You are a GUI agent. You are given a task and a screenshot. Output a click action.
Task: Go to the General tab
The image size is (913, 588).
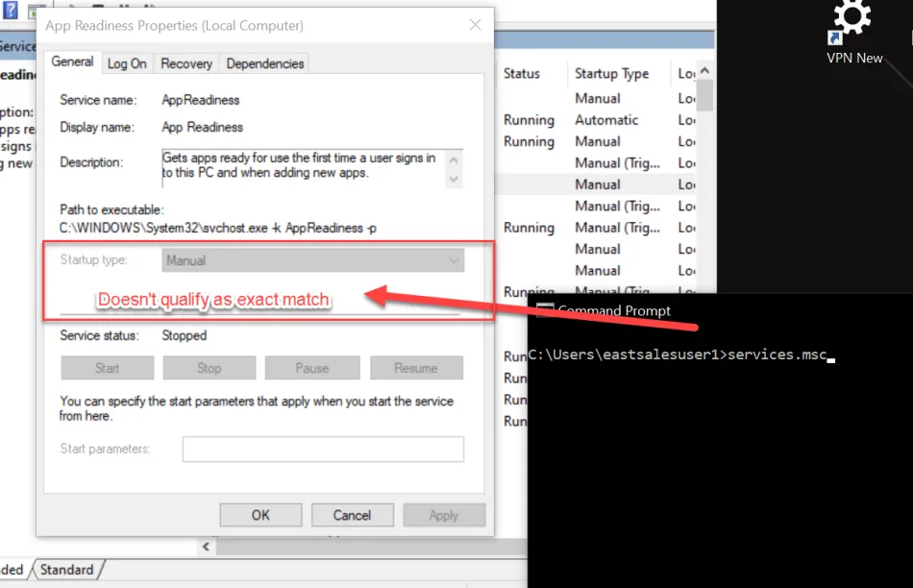coord(72,61)
